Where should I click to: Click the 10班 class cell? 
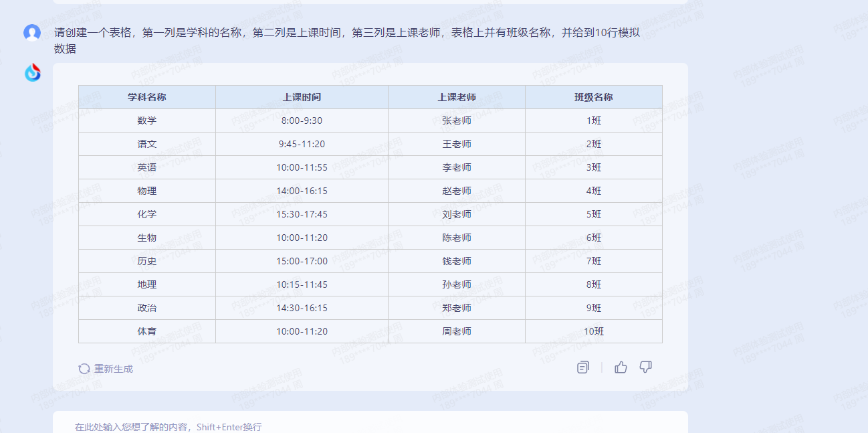coord(593,331)
